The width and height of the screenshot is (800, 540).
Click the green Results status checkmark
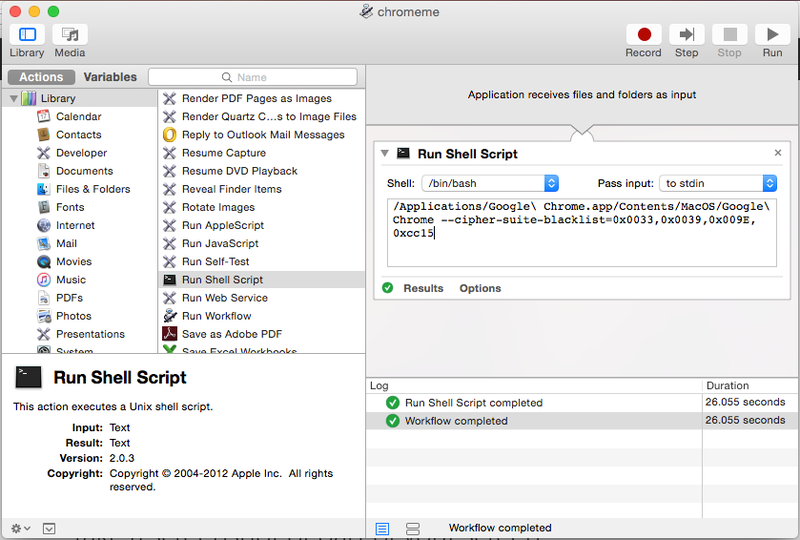point(388,288)
